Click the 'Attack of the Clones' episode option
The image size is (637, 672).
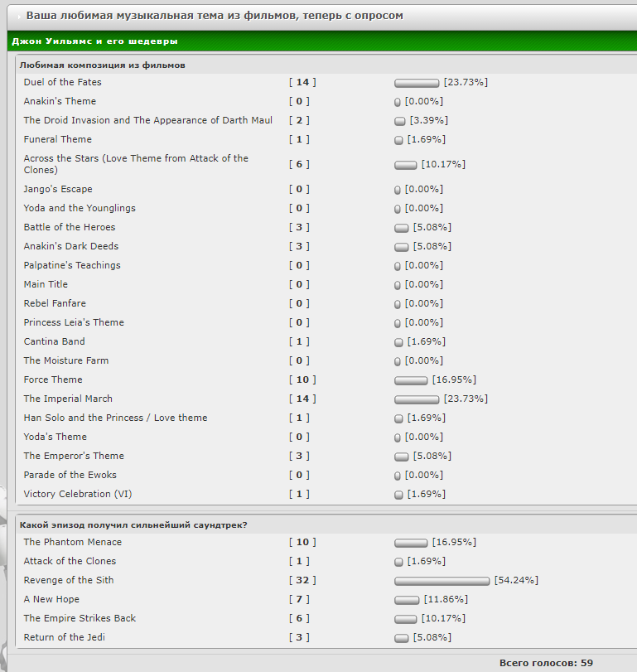pyautogui.click(x=70, y=561)
